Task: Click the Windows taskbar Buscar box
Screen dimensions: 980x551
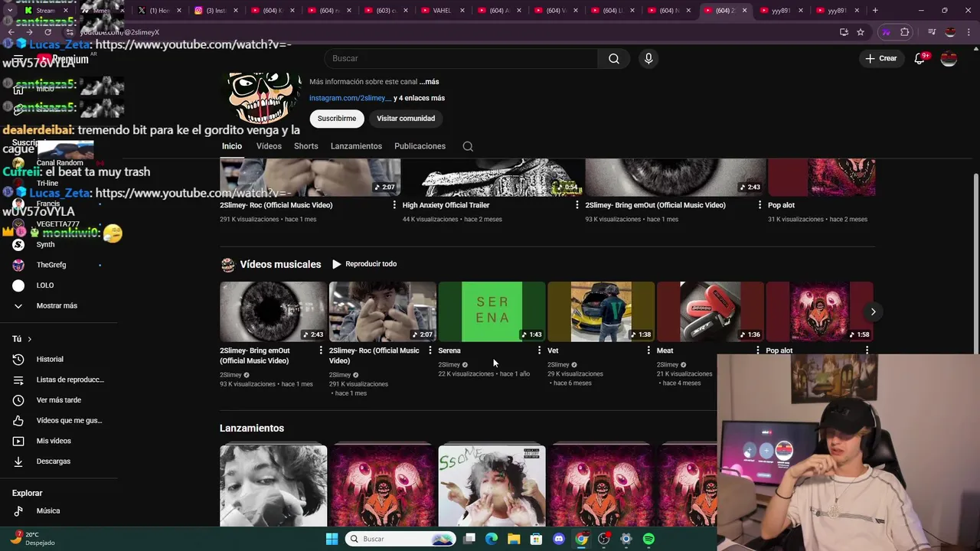Action: 400,539
